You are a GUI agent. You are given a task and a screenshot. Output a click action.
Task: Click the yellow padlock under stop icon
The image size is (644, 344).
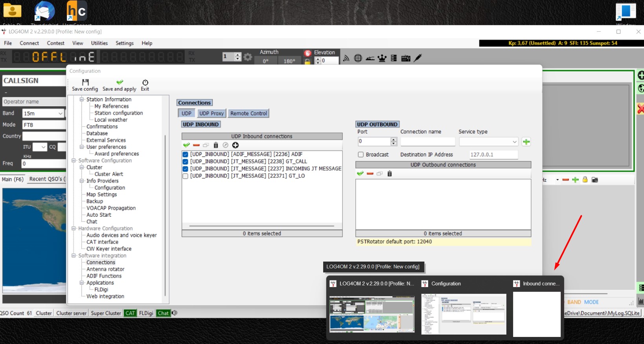pos(307,61)
